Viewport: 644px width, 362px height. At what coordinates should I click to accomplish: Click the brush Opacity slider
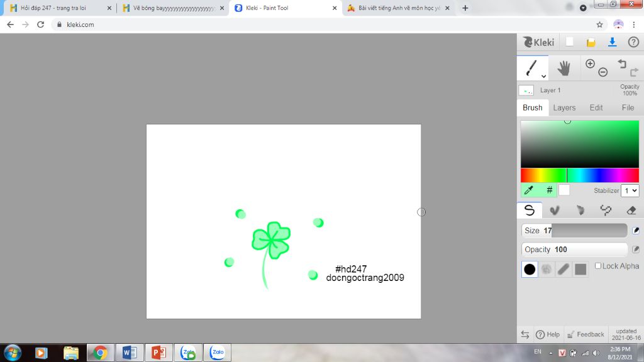pyautogui.click(x=574, y=250)
